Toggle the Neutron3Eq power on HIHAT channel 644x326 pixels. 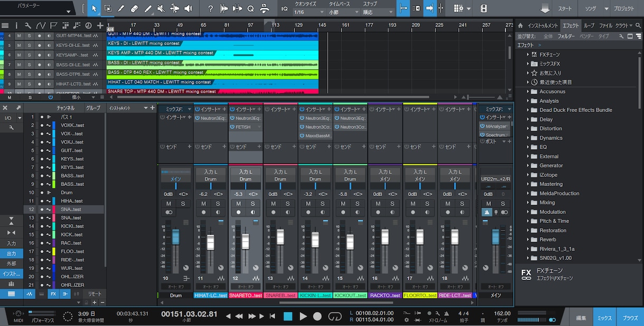pos(197,118)
